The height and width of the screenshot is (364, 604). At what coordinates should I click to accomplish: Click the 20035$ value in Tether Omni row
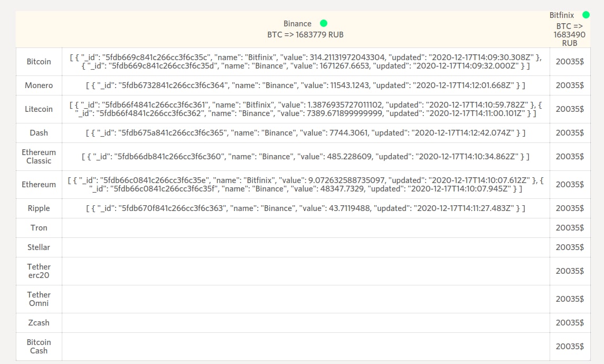point(570,299)
